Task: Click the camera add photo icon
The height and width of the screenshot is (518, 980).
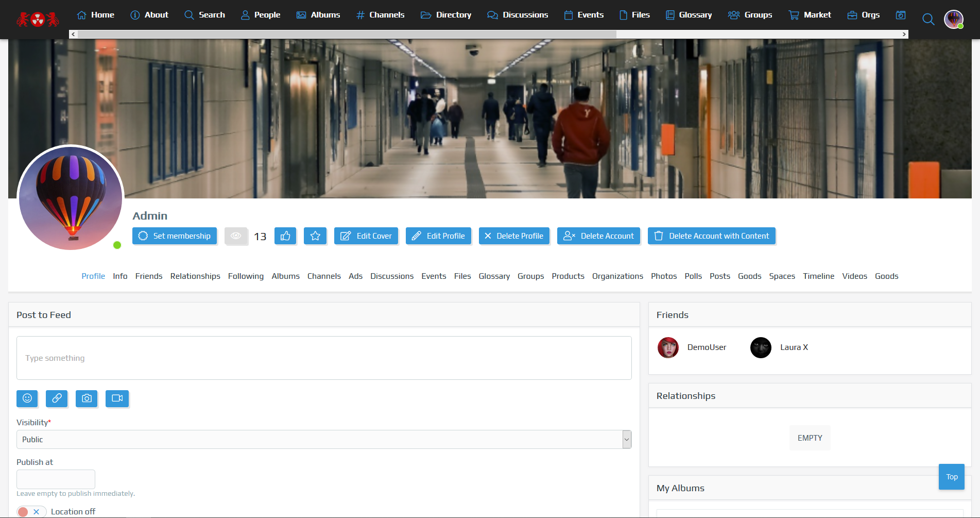Action: pos(87,398)
